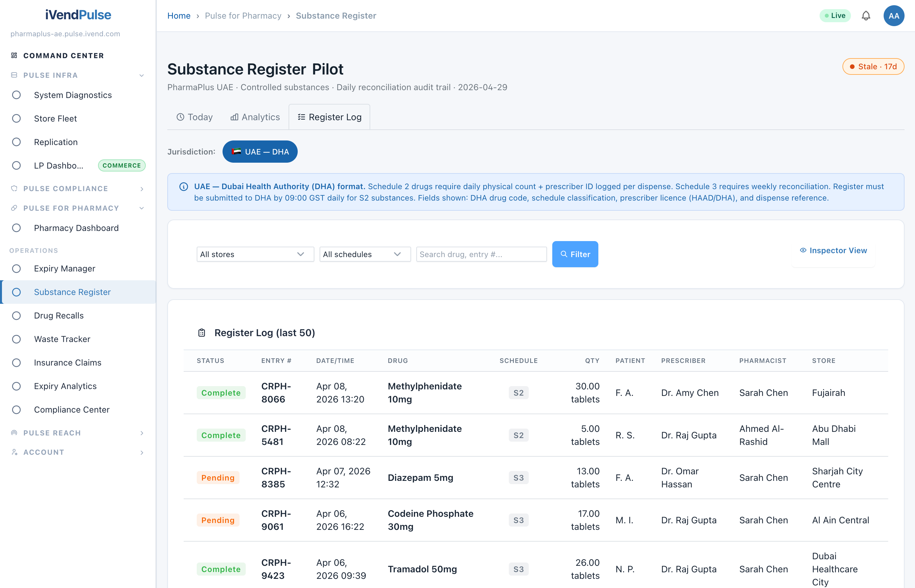The width and height of the screenshot is (915, 588).
Task: Collapse the Pulse Infra section chevron
Action: (142, 75)
